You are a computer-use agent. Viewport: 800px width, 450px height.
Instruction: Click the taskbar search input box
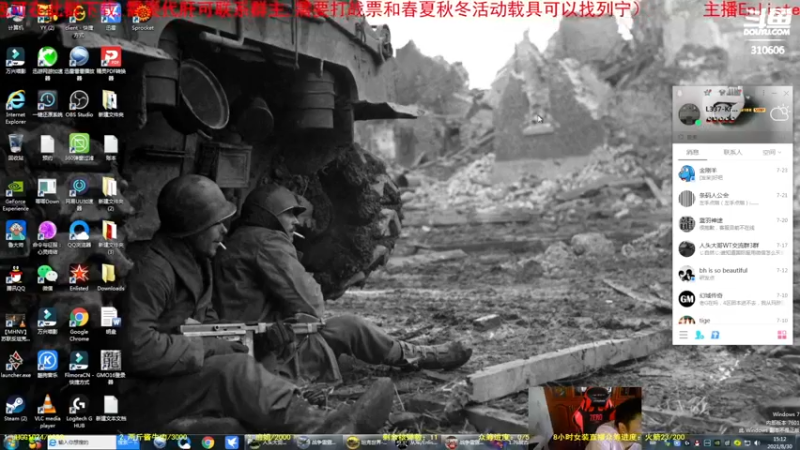pyautogui.click(x=82, y=442)
